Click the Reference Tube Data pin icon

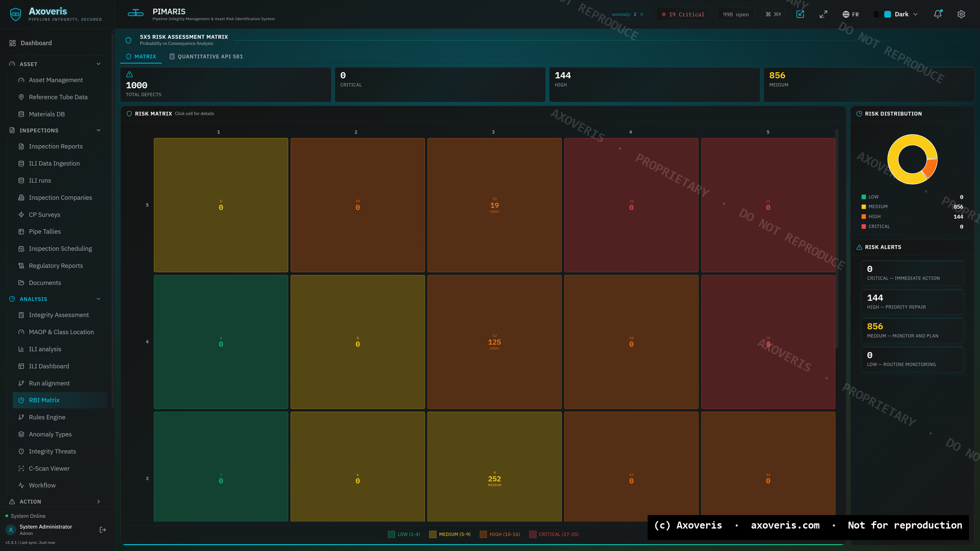point(21,97)
